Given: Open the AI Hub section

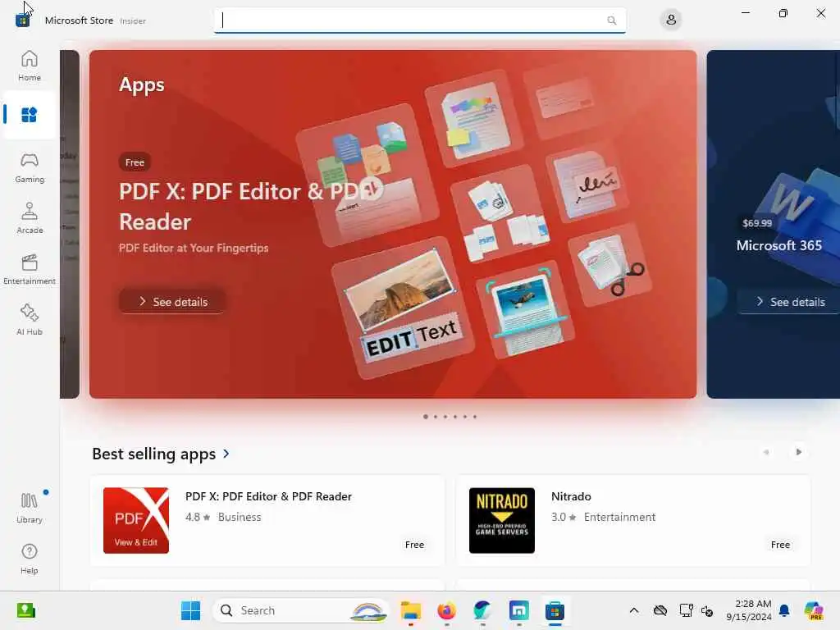Looking at the screenshot, I should pyautogui.click(x=29, y=320).
